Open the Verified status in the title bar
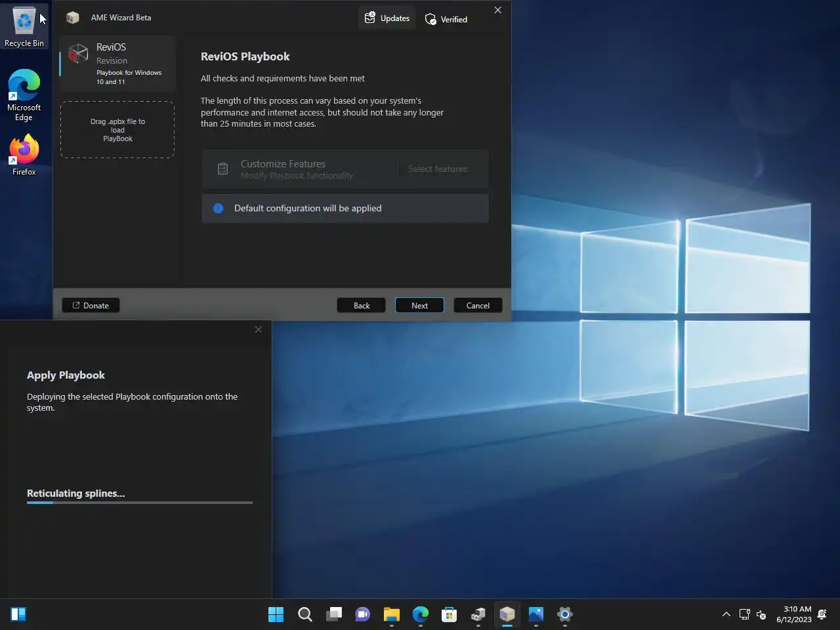840x630 pixels. [446, 19]
